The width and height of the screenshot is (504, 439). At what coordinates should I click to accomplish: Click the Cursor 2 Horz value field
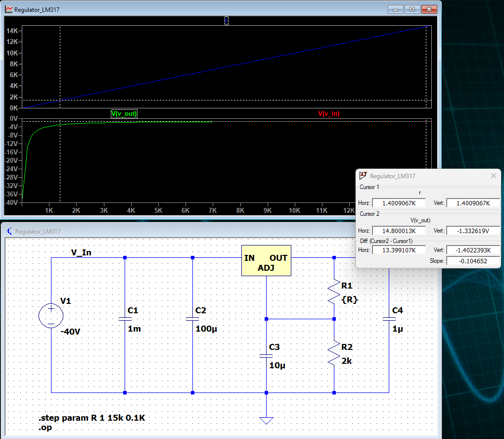click(399, 231)
